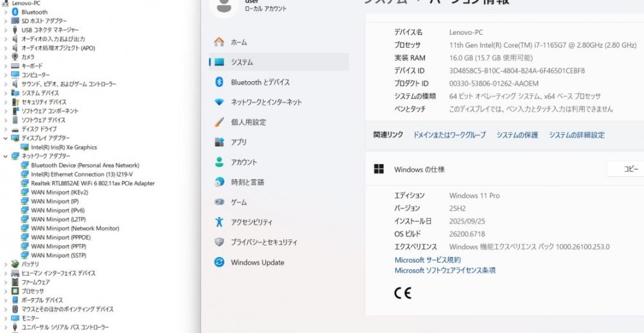Click the Intel Iris Xe Graphics adapter icon
The width and height of the screenshot is (644, 333).
coord(24,147)
